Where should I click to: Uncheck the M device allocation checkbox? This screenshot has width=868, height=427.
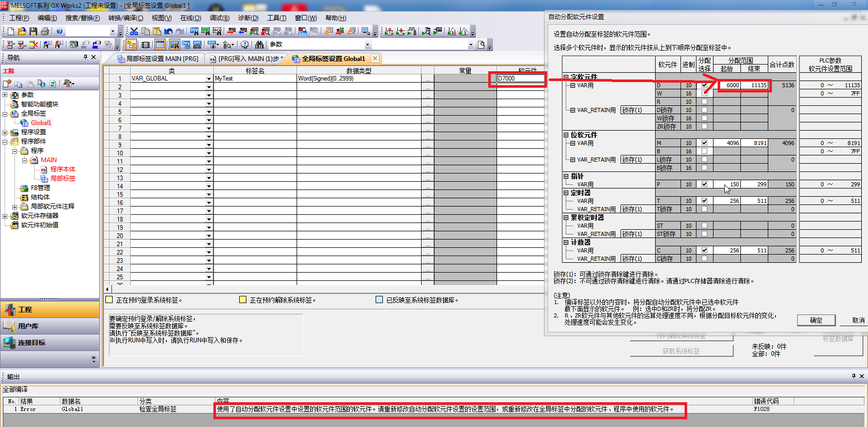704,143
